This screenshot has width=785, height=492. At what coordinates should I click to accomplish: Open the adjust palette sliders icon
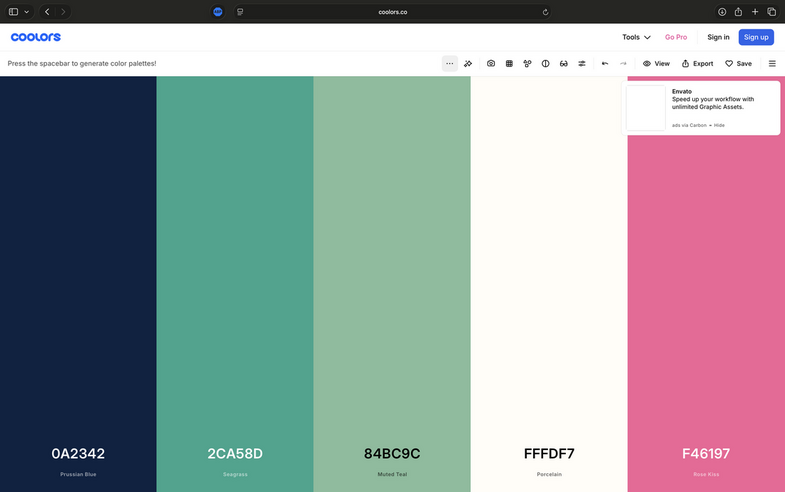coord(582,63)
